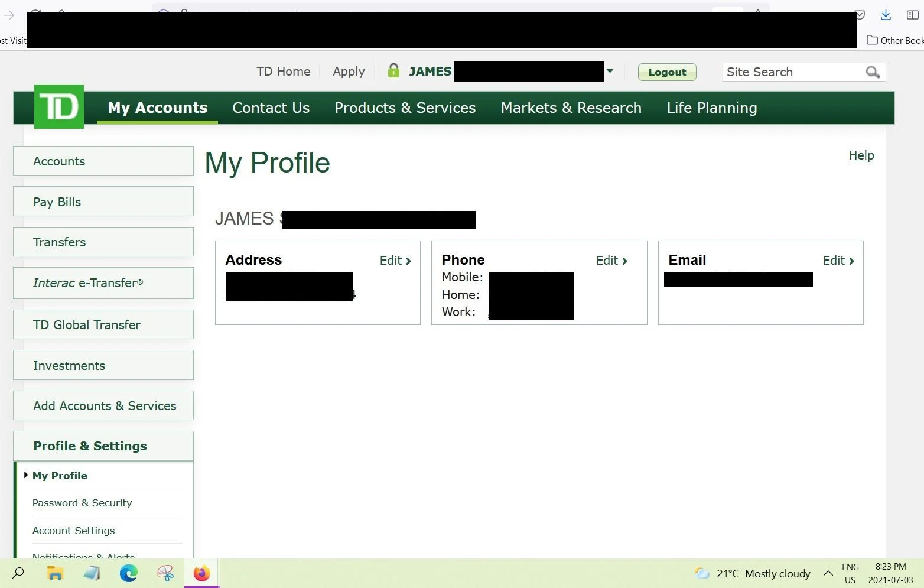Open the My Accounts tab
924x588 pixels.
157,108
